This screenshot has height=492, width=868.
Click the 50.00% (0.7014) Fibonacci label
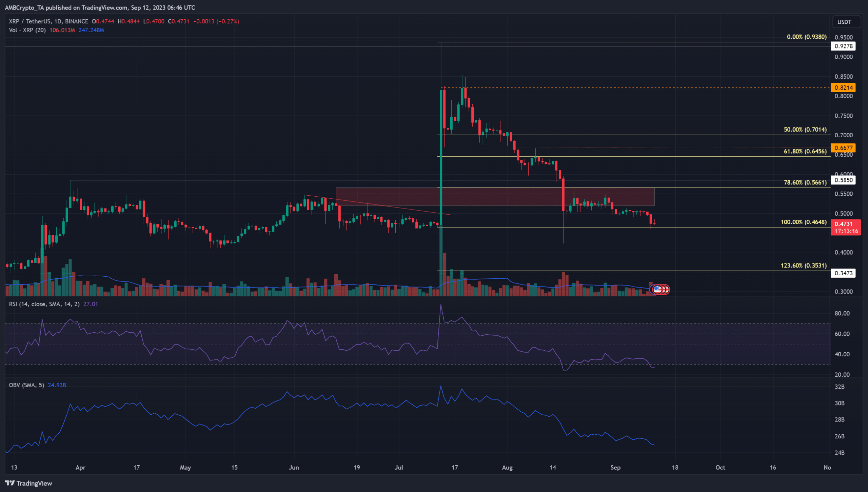tap(805, 130)
